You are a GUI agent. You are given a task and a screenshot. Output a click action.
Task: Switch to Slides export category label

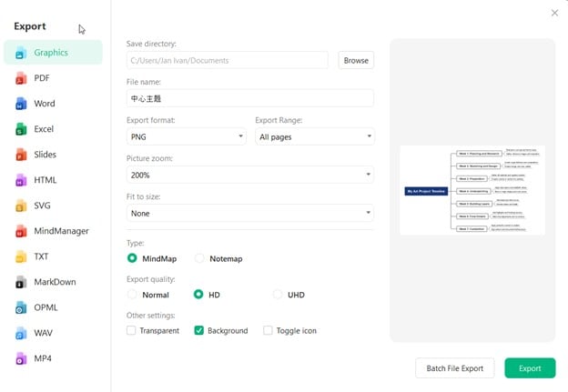(46, 155)
